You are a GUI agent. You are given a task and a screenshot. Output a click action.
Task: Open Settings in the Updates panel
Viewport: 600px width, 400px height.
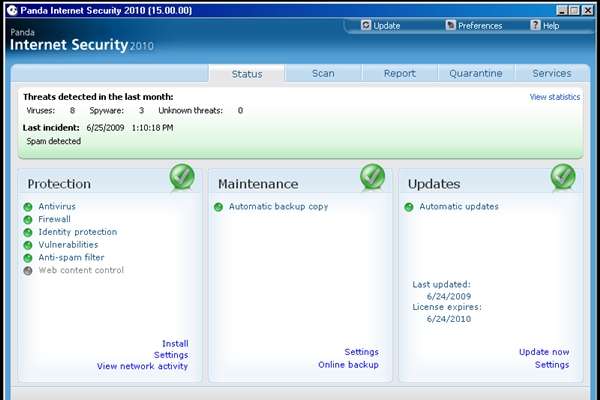tap(552, 364)
